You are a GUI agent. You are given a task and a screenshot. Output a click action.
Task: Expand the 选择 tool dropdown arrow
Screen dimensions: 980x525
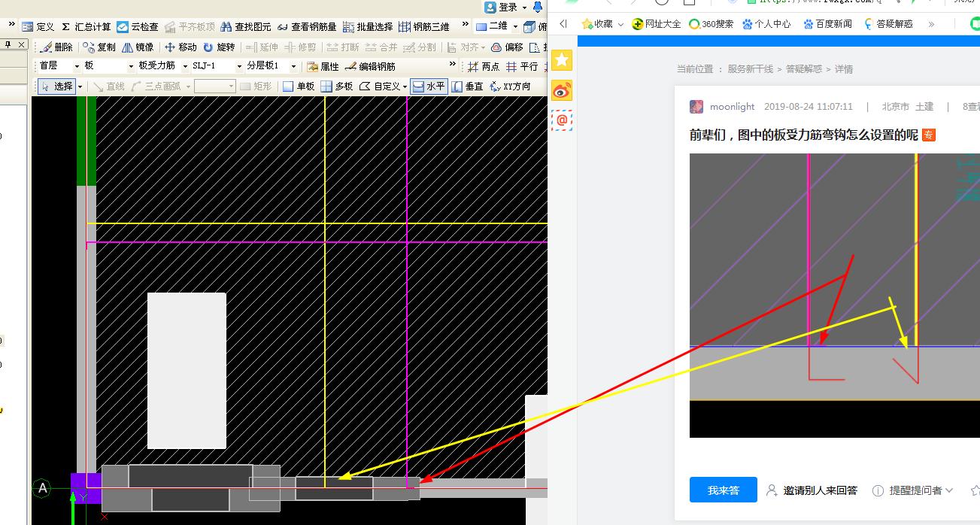(x=80, y=86)
